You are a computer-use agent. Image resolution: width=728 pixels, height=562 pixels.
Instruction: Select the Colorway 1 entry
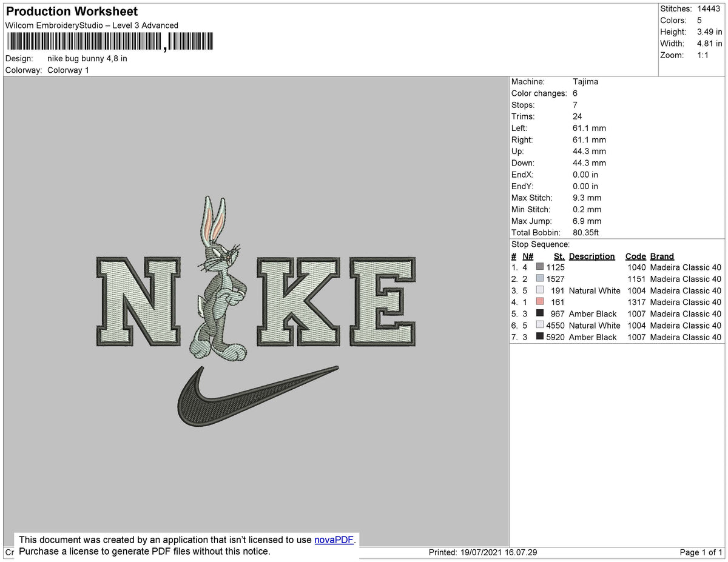[68, 70]
